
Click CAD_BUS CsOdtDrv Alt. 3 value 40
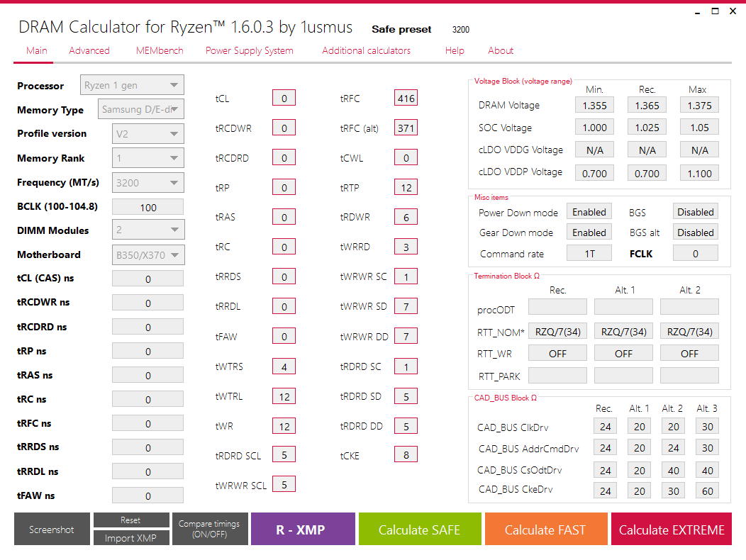click(708, 470)
